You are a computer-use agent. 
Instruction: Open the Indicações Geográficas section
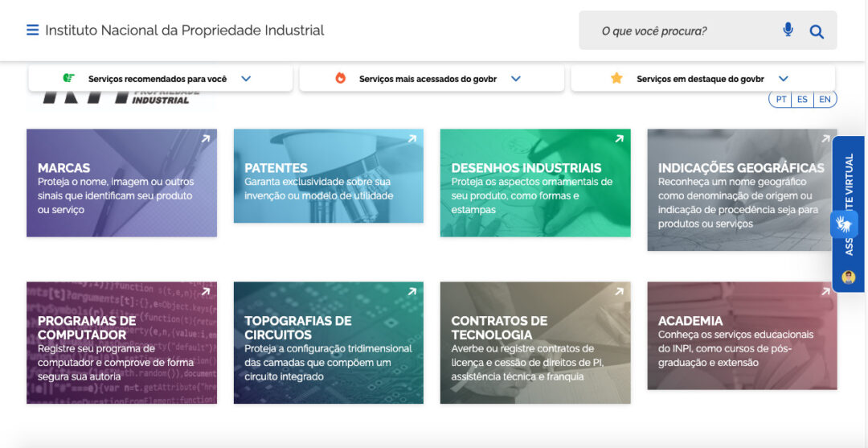click(x=741, y=191)
